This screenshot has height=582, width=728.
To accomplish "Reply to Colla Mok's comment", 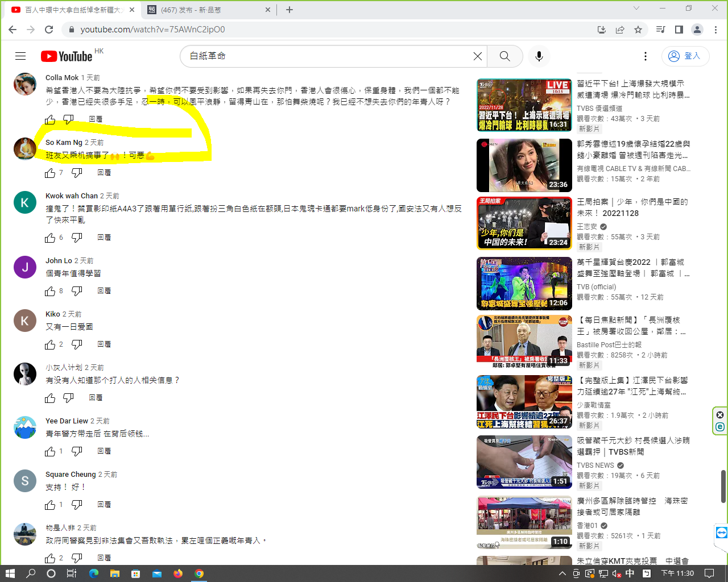I will pyautogui.click(x=96, y=119).
